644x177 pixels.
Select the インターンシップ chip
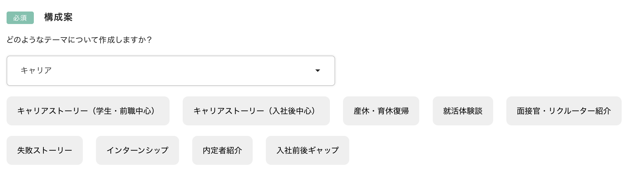137,150
